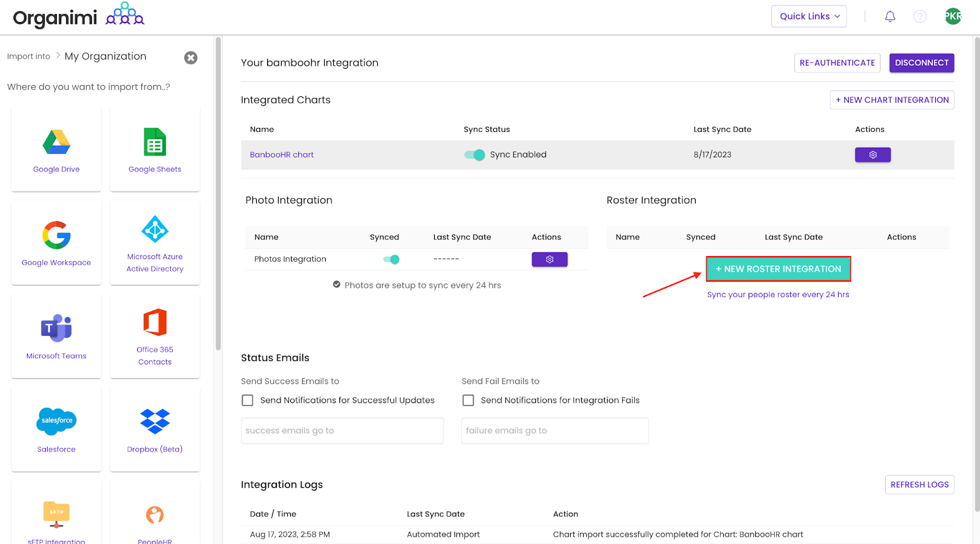Open settings gear for BanbooHR chart
Image resolution: width=980 pixels, height=544 pixels.
tap(873, 155)
